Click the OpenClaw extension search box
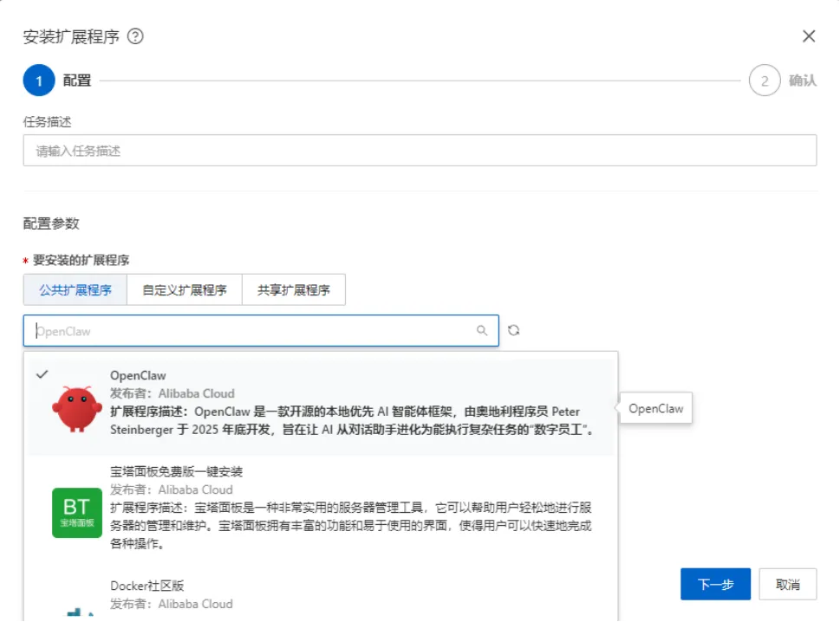The height and width of the screenshot is (622, 840). tap(261, 331)
